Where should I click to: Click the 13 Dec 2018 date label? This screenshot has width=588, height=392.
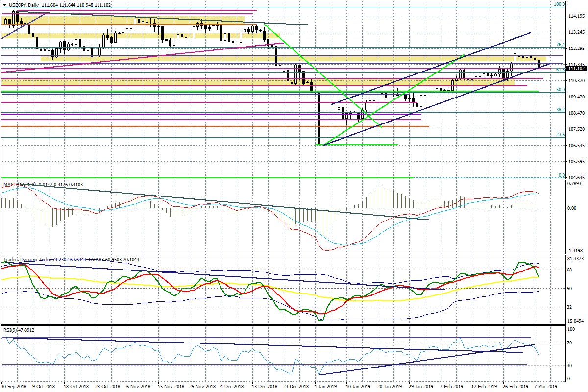pos(264,387)
